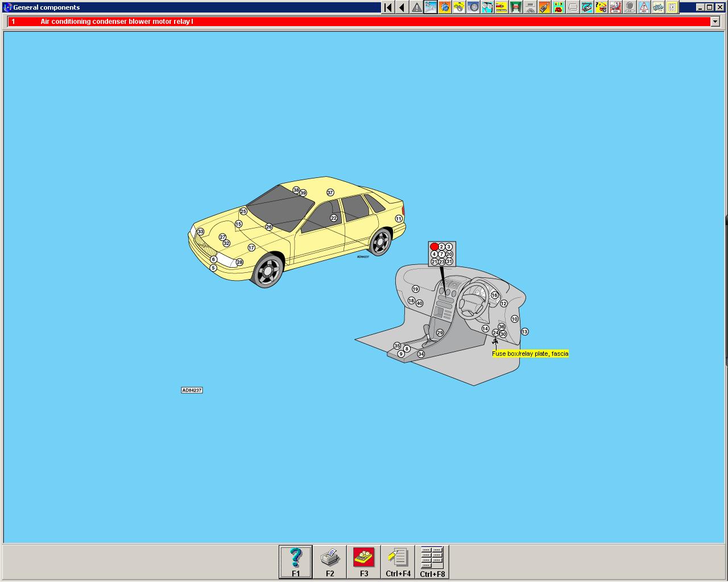The width and height of the screenshot is (728, 582).
Task: Click callout 28 near front wheel
Action: [x=239, y=262]
